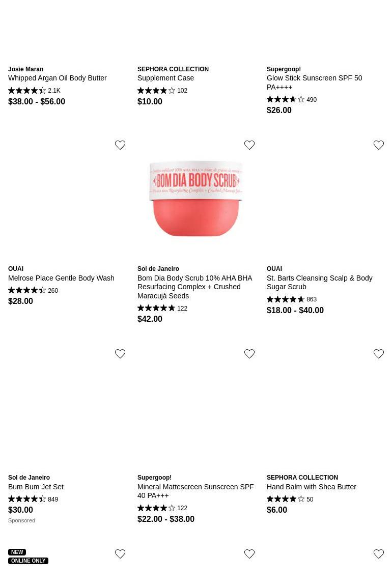Click heart beside the NEW ONLINE ONLY badge
392x584 pixels.
coord(120,554)
